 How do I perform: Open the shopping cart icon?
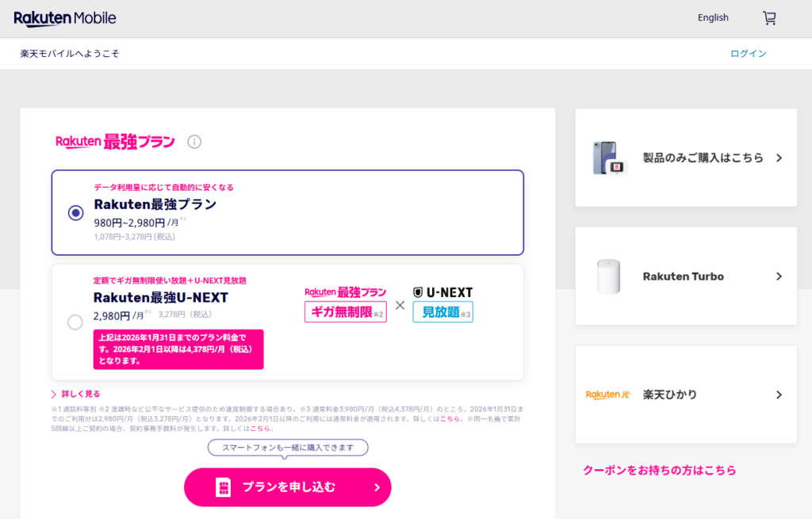click(769, 17)
